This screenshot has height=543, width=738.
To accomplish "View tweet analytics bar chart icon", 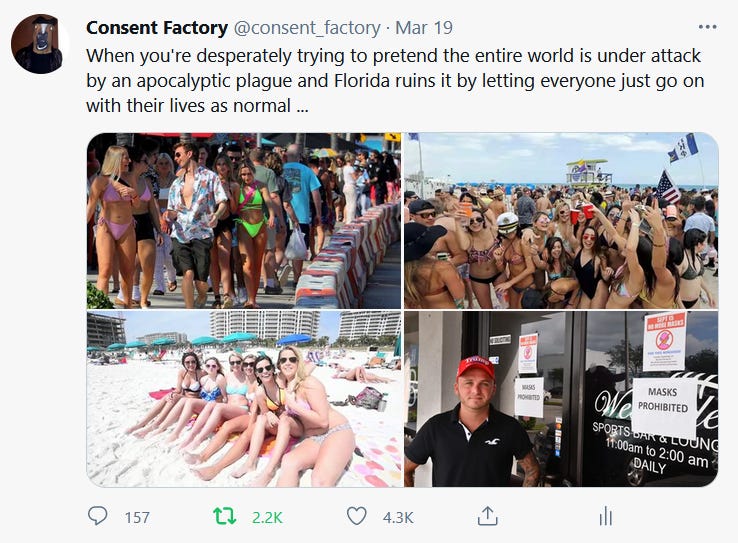I will coord(606,516).
